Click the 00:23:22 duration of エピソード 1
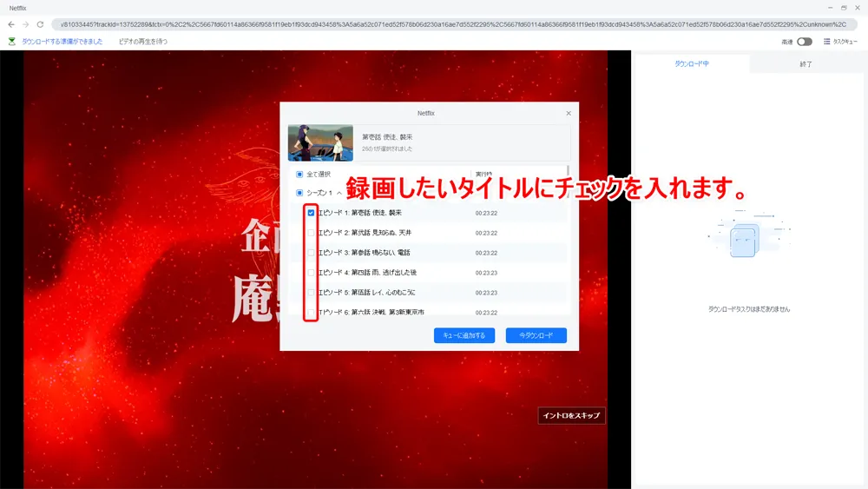The image size is (868, 489). click(x=486, y=213)
